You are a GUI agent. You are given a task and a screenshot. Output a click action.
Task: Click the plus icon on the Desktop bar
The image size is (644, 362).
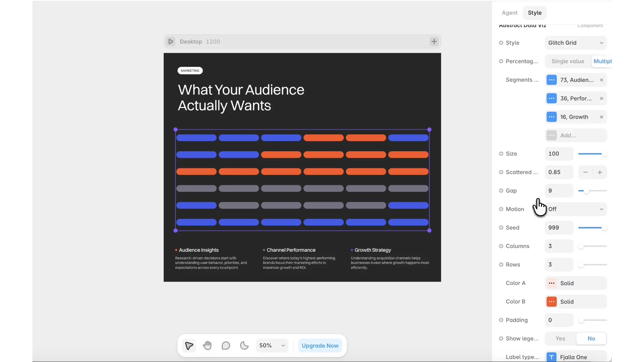click(434, 42)
